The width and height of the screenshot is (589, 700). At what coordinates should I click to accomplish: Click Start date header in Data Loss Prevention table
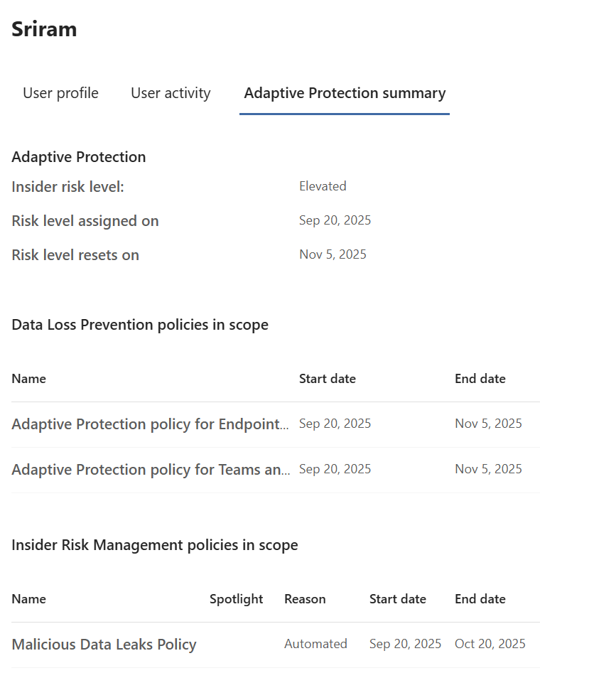click(x=328, y=379)
